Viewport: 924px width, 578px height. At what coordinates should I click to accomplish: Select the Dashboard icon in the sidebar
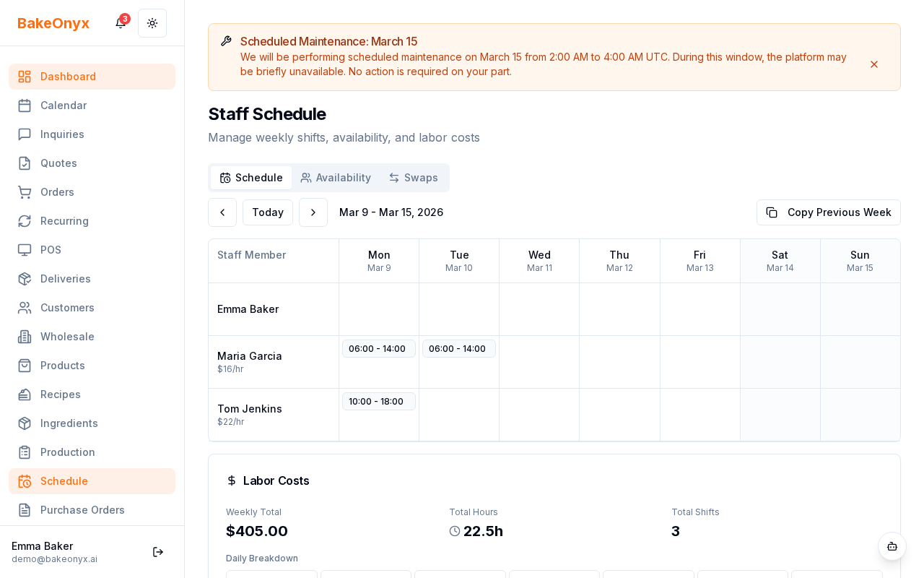[25, 77]
